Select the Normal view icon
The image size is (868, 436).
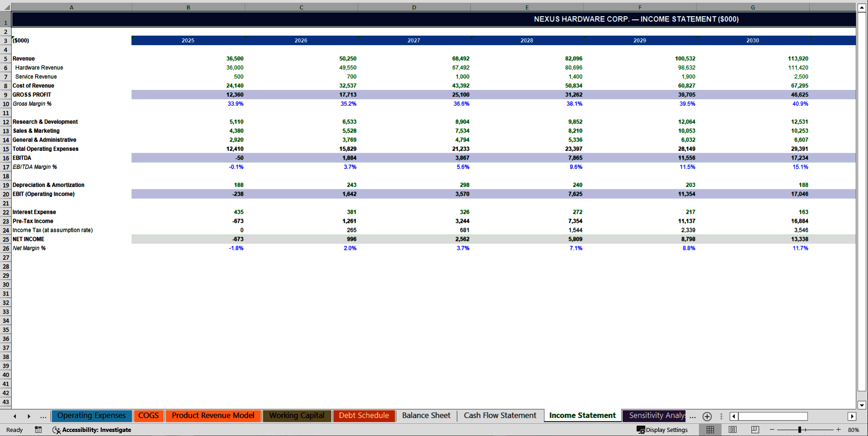pyautogui.click(x=710, y=430)
